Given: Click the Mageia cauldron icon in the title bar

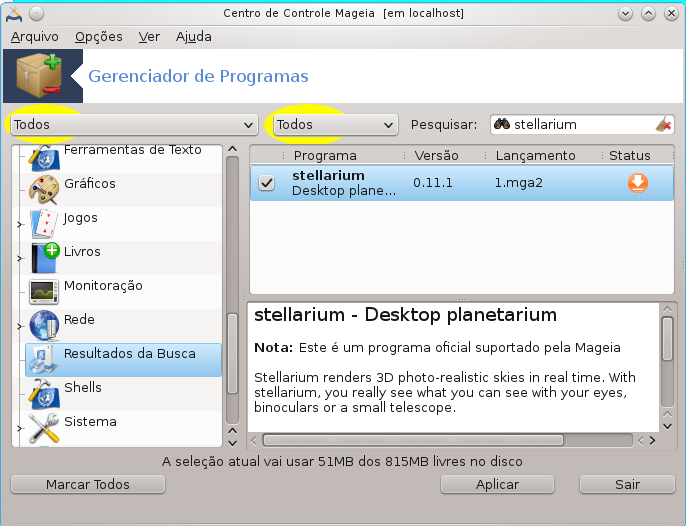Looking at the screenshot, I should point(14,14).
